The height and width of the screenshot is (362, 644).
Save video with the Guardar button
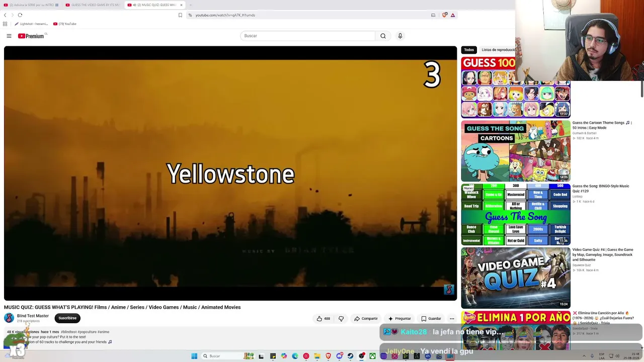pyautogui.click(x=431, y=318)
